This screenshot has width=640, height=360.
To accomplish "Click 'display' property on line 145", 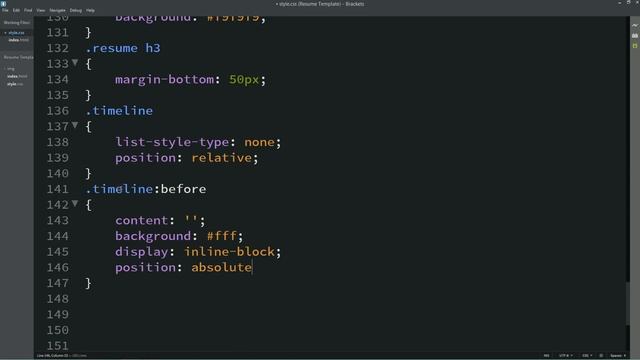I will pyautogui.click(x=142, y=251).
